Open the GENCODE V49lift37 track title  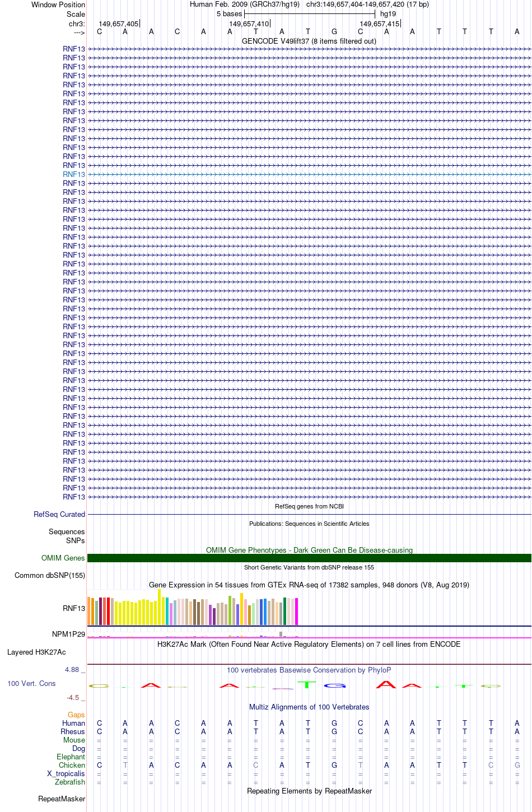[309, 41]
